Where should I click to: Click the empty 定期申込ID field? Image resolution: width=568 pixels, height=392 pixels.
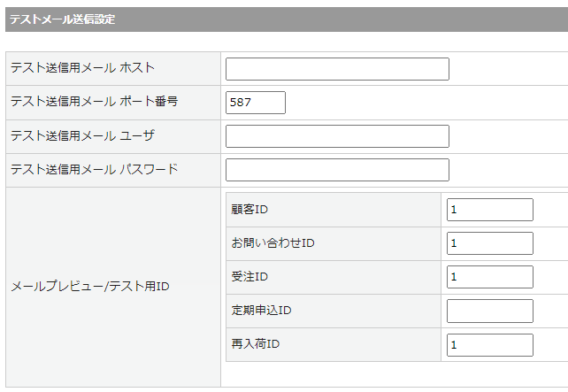click(489, 311)
